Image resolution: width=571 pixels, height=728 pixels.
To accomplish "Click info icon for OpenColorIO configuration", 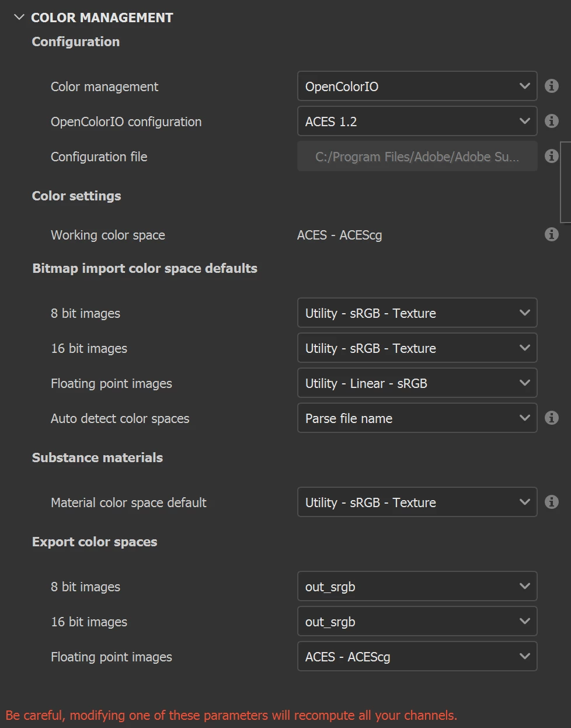I will click(551, 121).
